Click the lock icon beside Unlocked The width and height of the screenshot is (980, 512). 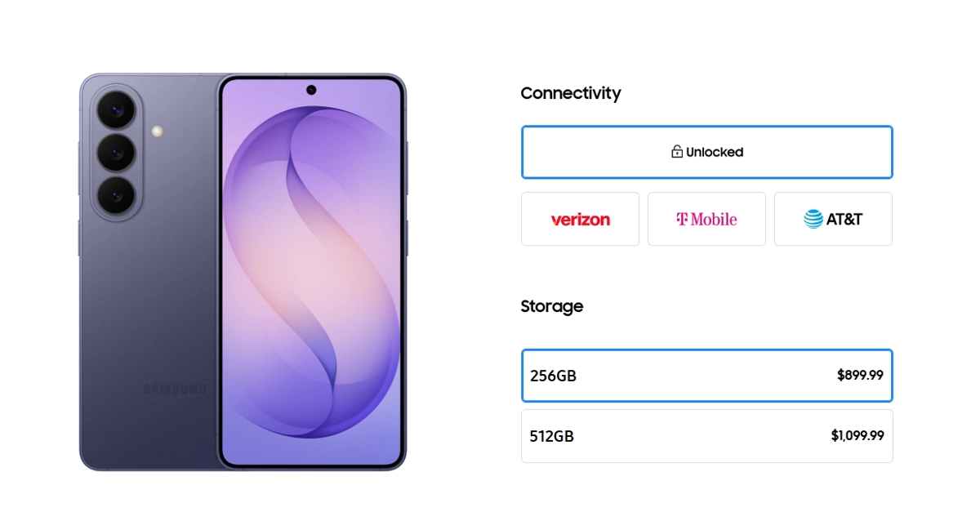(x=676, y=152)
